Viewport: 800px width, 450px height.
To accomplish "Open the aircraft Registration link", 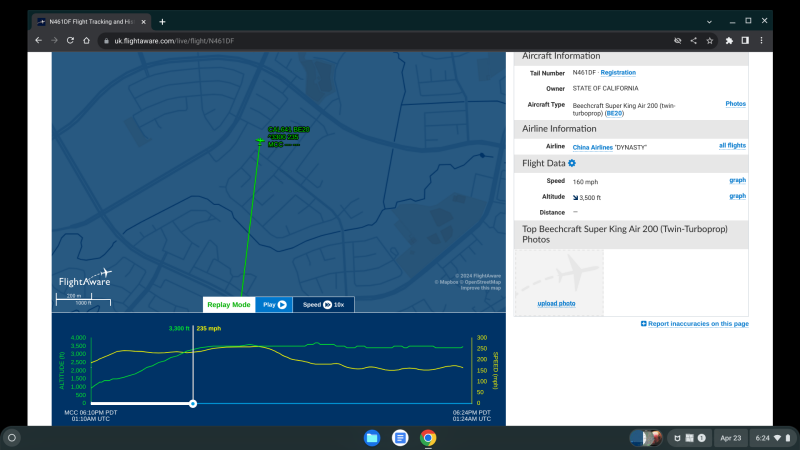I will (x=617, y=72).
